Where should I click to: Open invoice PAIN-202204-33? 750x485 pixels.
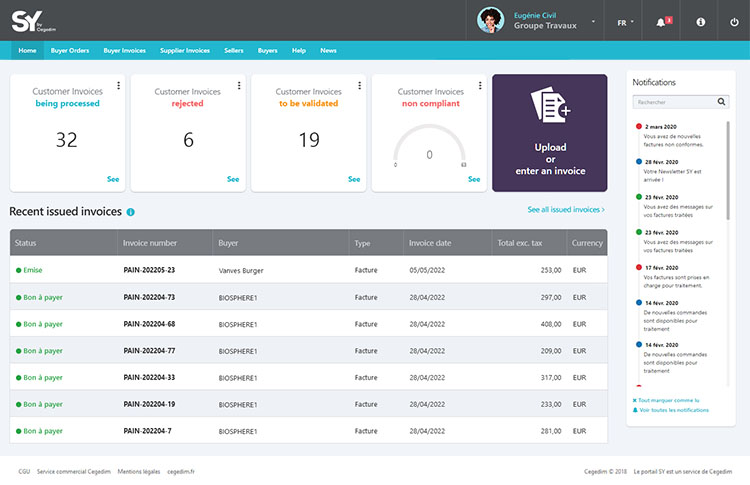[149, 377]
